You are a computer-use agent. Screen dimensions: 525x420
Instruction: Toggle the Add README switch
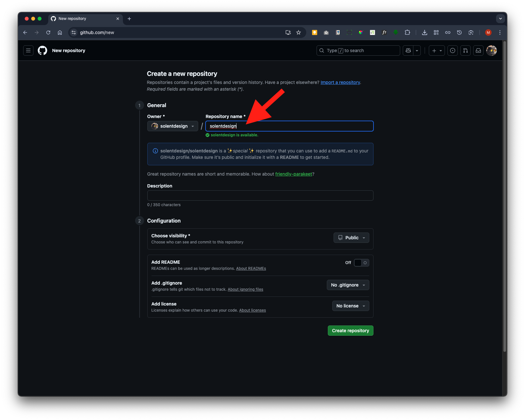(x=361, y=263)
